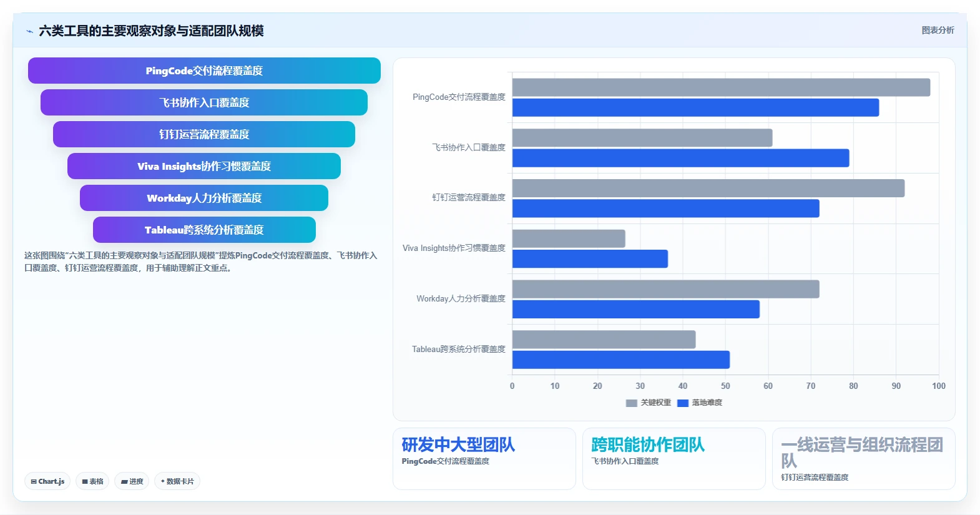Click the blue 钉钉运营流程覆盖度 chart bar
980x515 pixels.
[x=665, y=208]
